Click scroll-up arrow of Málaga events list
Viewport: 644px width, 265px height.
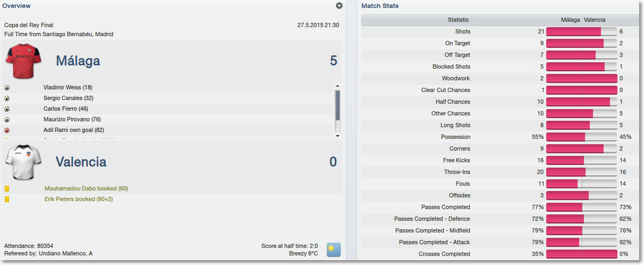click(337, 85)
